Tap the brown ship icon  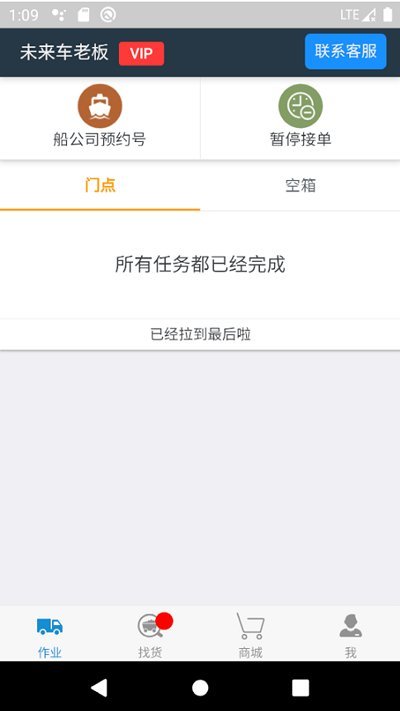tap(100, 106)
